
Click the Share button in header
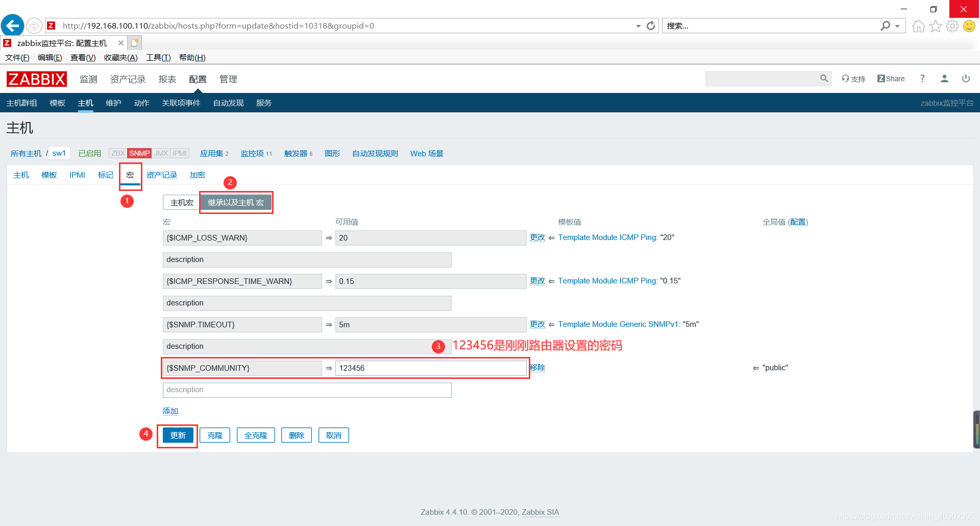point(891,79)
